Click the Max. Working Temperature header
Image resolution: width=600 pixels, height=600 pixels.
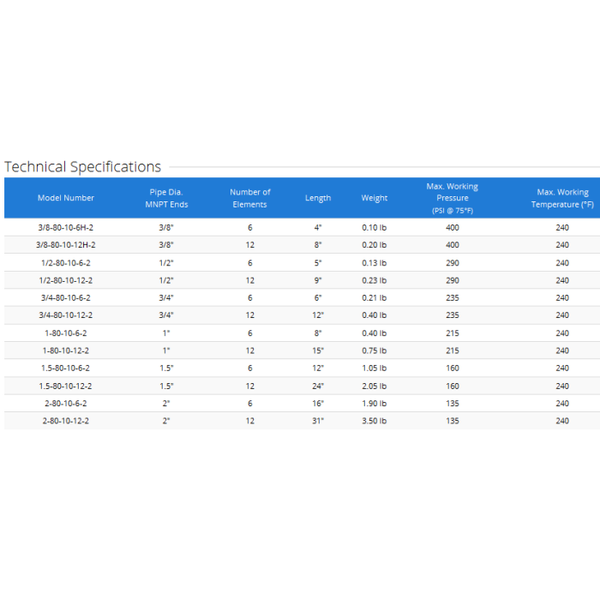click(x=562, y=198)
